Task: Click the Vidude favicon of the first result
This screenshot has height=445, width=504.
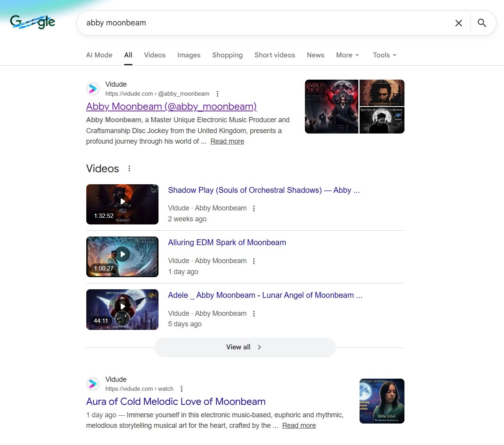Action: pyautogui.click(x=93, y=89)
